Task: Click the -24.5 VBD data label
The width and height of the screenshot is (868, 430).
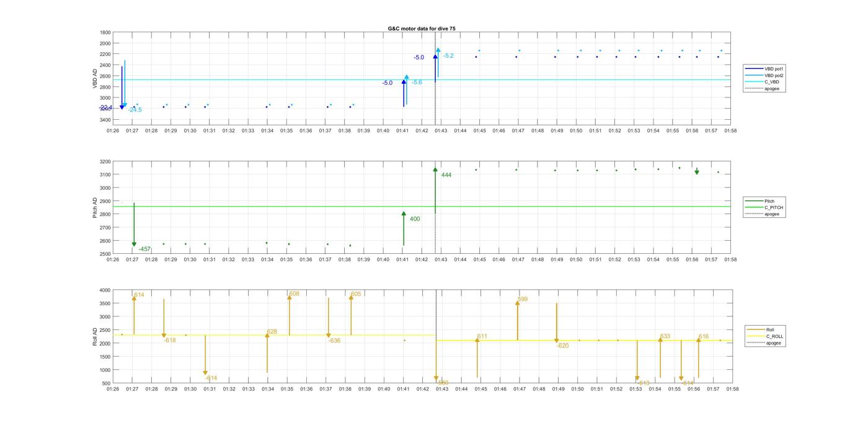Action: [x=135, y=110]
